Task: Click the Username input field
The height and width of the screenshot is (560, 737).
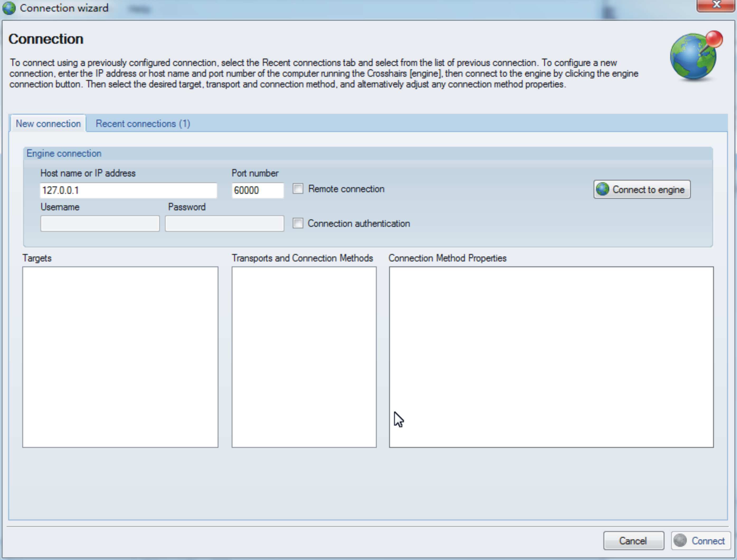Action: click(x=100, y=223)
